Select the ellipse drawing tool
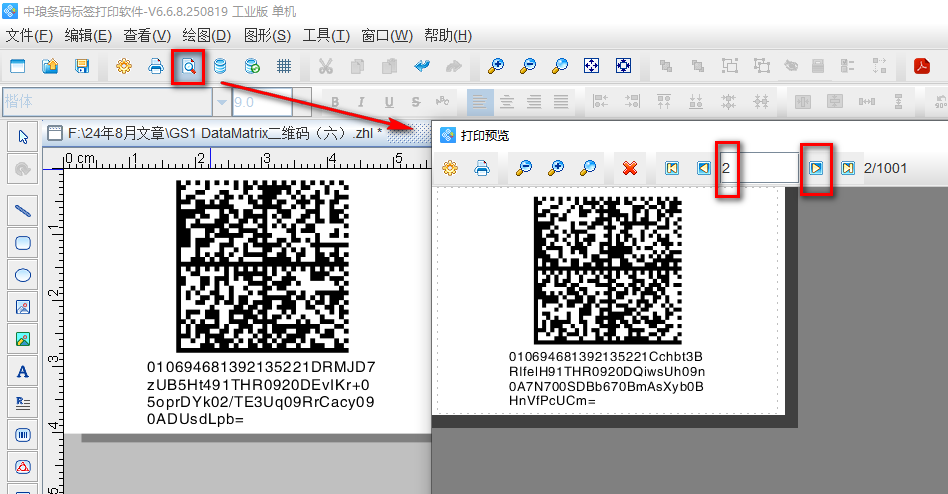 23,275
